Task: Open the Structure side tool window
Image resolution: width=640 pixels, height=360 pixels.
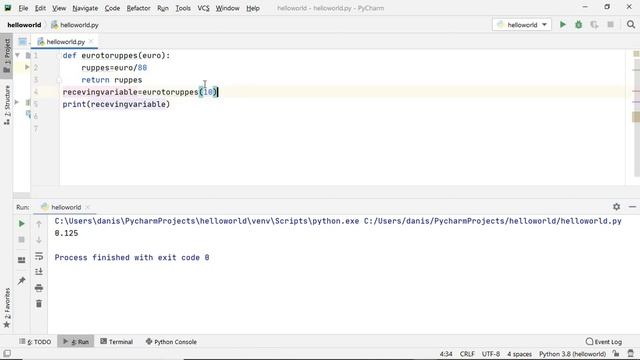Action: tap(7, 105)
